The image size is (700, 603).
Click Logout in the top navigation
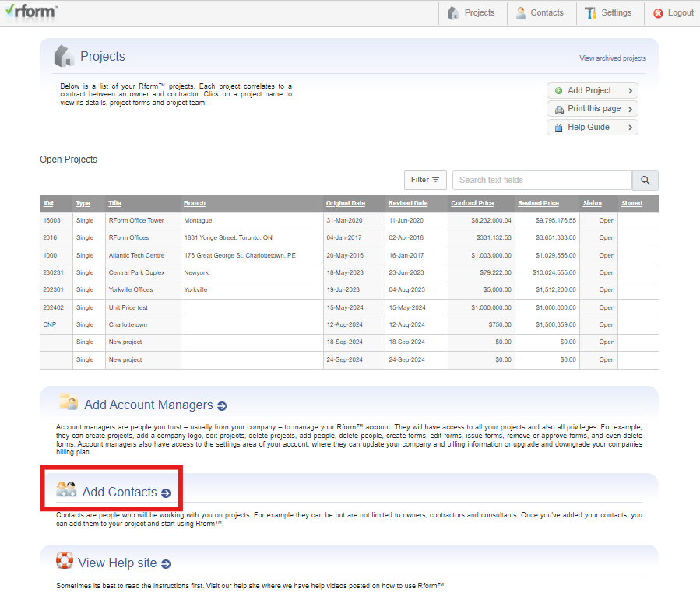[x=674, y=13]
